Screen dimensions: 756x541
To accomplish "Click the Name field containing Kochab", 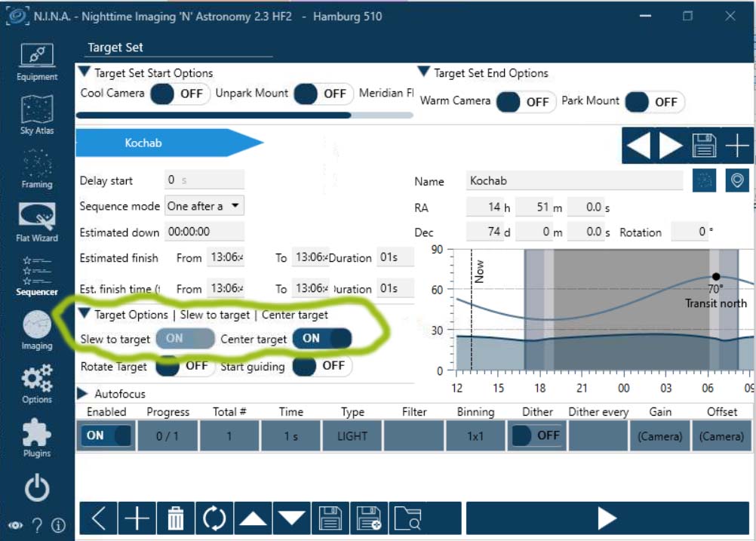I will tap(575, 181).
